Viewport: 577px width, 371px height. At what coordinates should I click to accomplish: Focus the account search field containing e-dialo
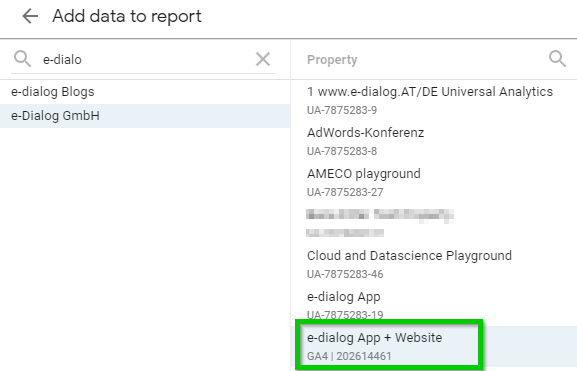(144, 59)
